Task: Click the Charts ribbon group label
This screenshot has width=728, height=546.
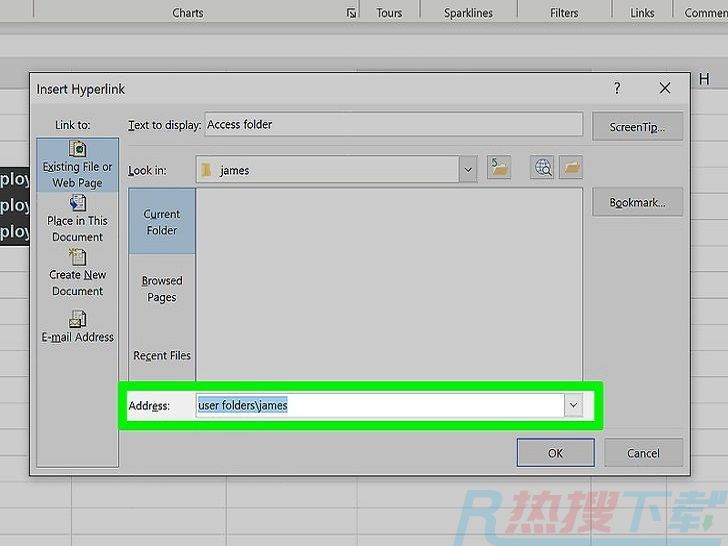Action: click(x=188, y=13)
